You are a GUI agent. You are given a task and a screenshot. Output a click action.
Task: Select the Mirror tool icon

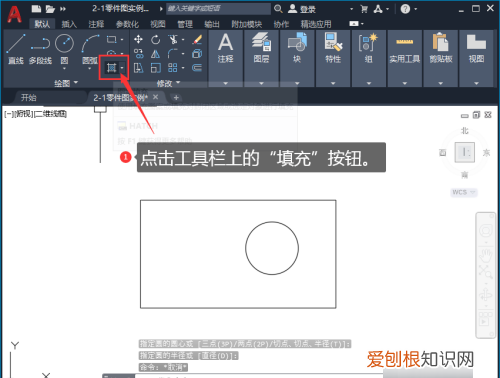(155, 54)
